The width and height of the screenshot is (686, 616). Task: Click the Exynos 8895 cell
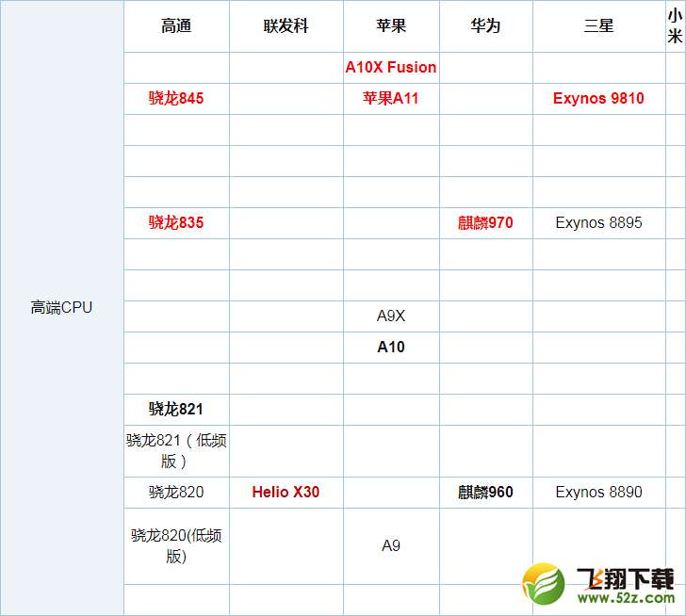click(x=598, y=223)
